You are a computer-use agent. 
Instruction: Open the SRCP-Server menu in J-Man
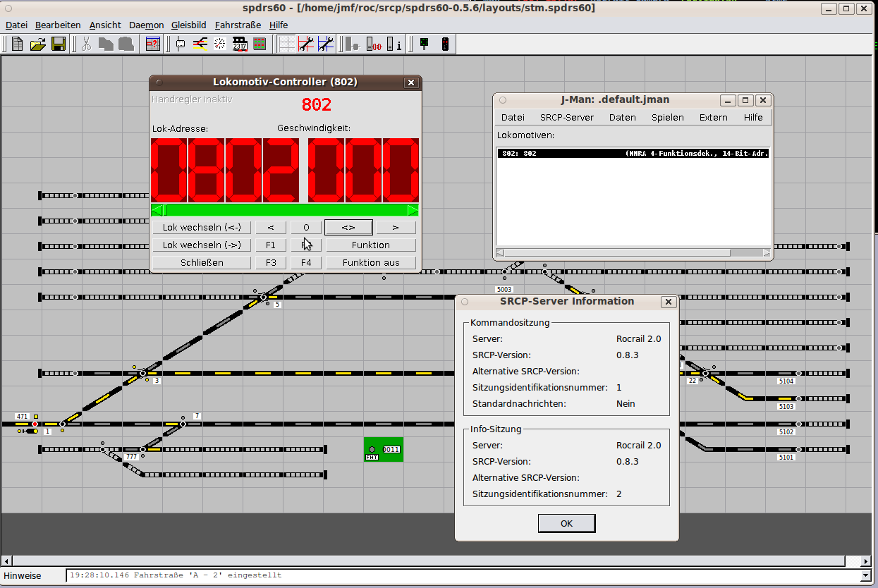pyautogui.click(x=566, y=117)
